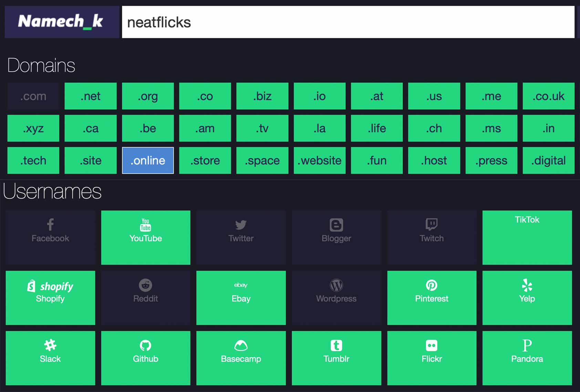Open the Github username tile
580x392 pixels.
tap(146, 358)
